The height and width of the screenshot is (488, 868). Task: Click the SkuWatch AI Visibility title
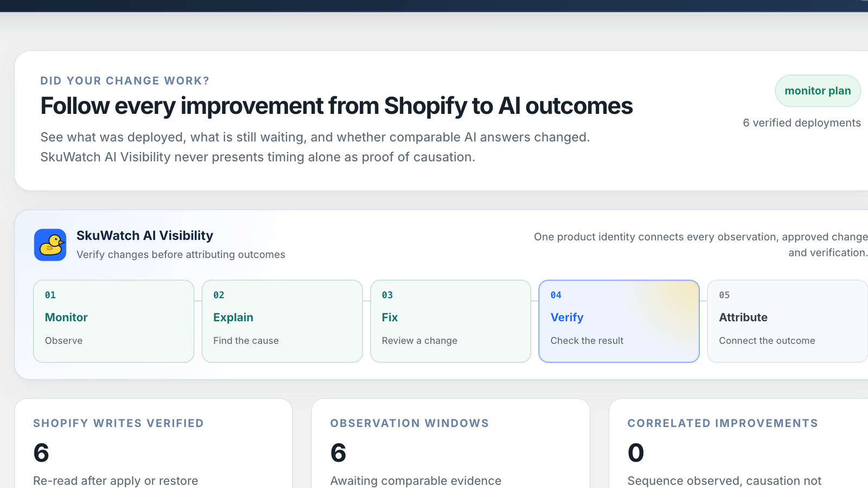point(145,235)
